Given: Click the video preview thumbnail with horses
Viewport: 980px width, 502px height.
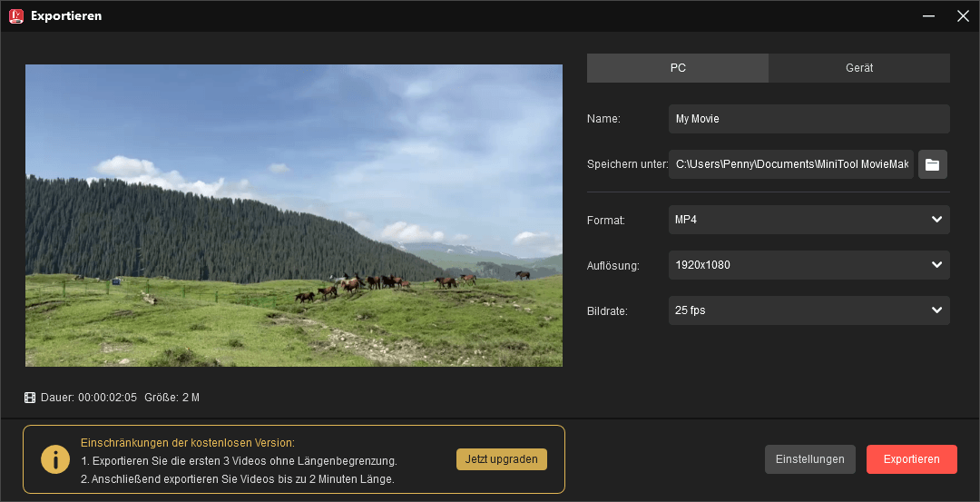Looking at the screenshot, I should 294,216.
